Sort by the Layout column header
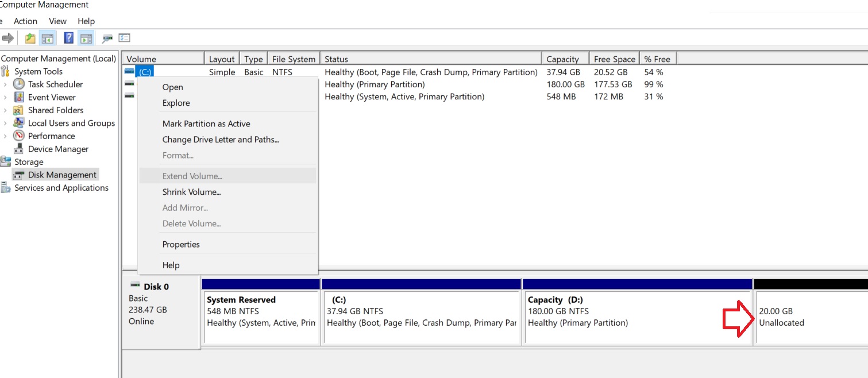This screenshot has width=868, height=378. (x=222, y=59)
